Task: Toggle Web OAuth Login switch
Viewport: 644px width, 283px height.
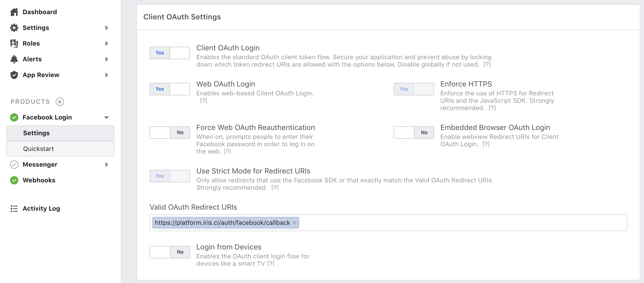Action: [x=170, y=89]
